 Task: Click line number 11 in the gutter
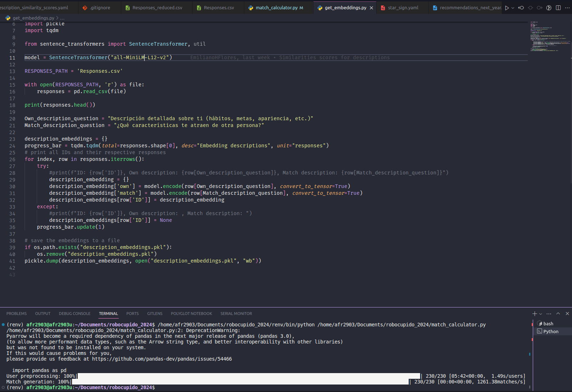click(12, 58)
